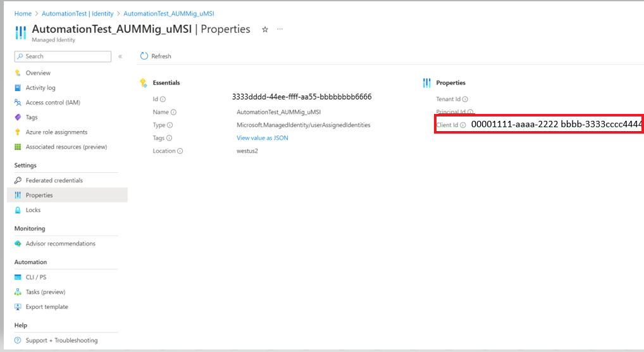Viewport: 644px width, 352px height.
Task: Click the Activity log icon
Action: pyautogui.click(x=18, y=87)
